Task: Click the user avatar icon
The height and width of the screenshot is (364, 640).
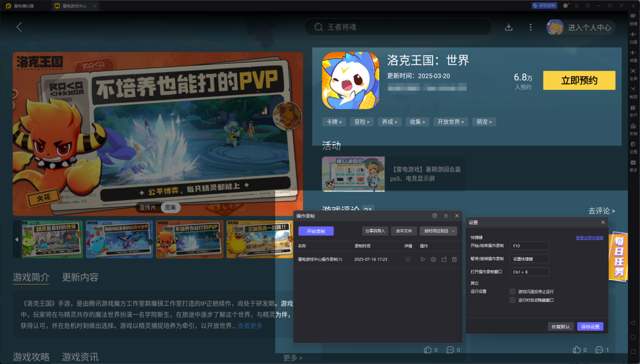Action: pos(555,27)
